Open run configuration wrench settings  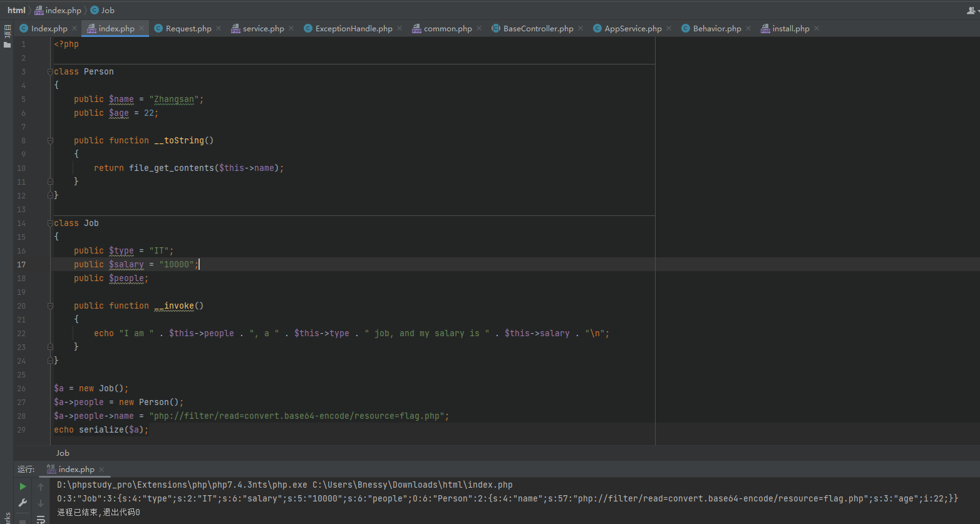click(23, 503)
